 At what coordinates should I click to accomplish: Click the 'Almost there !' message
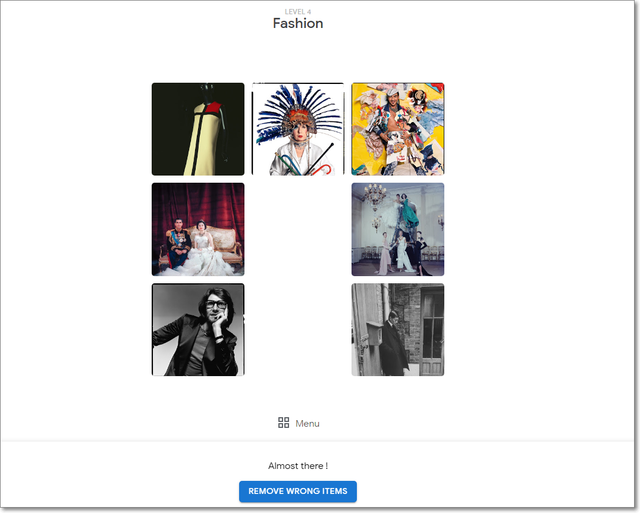click(298, 466)
